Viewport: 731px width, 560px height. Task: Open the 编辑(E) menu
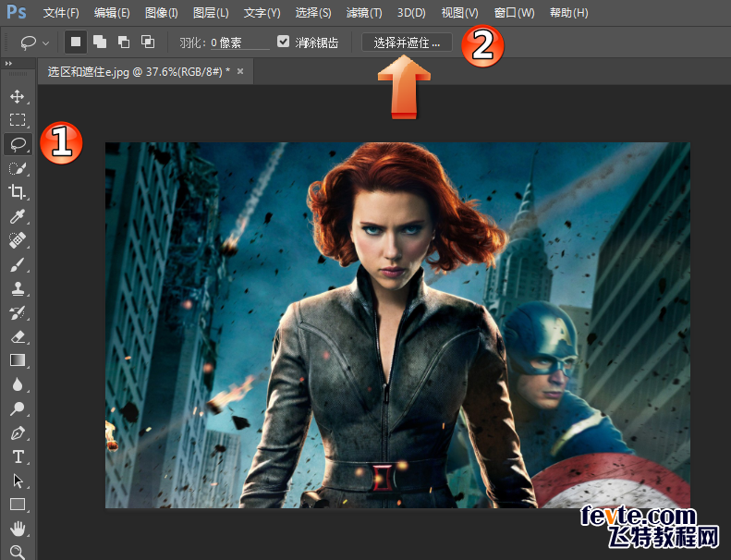112,13
